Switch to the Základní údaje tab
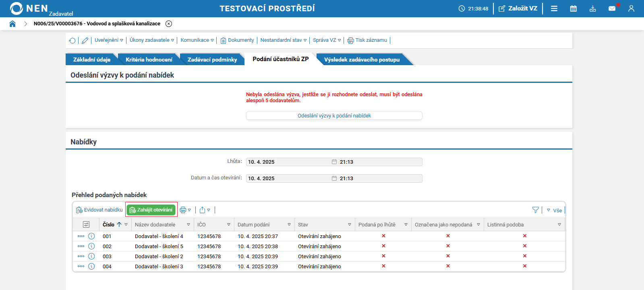Image resolution: width=644 pixels, height=290 pixels. [x=92, y=60]
